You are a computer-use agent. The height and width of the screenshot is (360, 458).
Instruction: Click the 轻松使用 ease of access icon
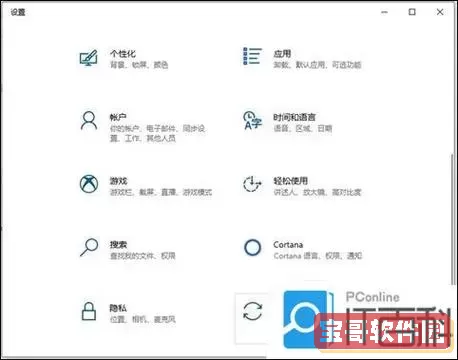pos(252,184)
